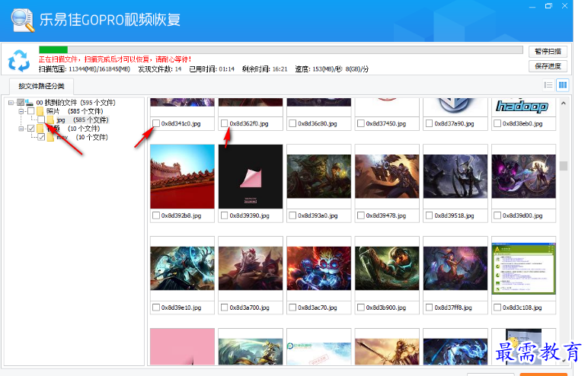
Task: Click the blue recycle arrows scan icon
Action: click(x=19, y=60)
